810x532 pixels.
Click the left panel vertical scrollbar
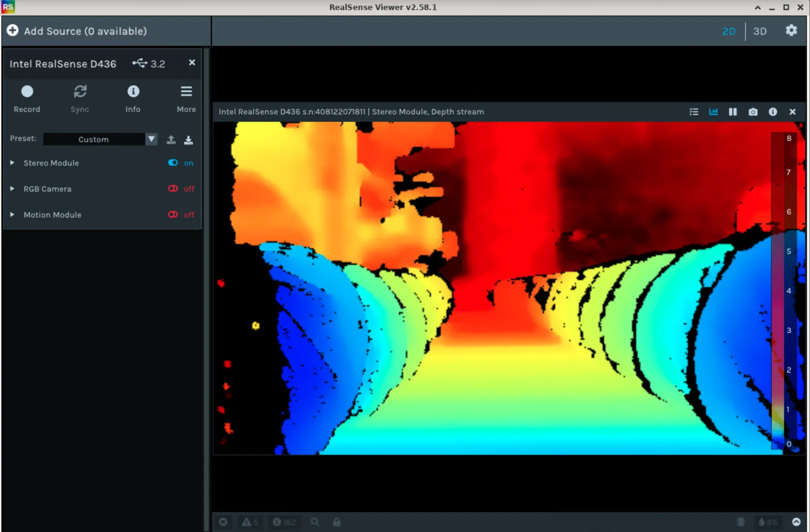point(207,289)
